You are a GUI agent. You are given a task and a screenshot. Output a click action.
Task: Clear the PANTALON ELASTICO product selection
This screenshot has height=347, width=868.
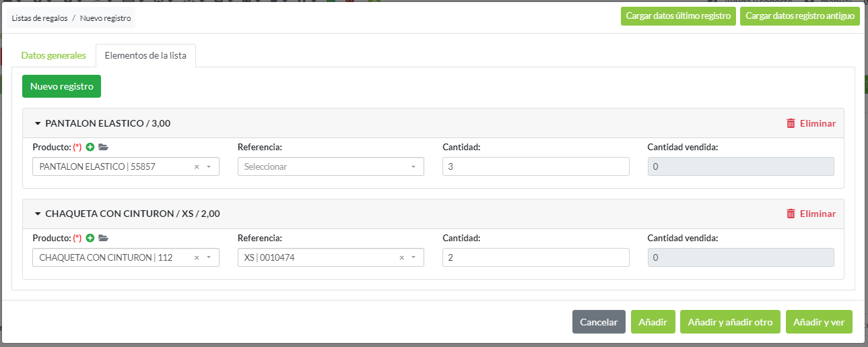tap(197, 166)
